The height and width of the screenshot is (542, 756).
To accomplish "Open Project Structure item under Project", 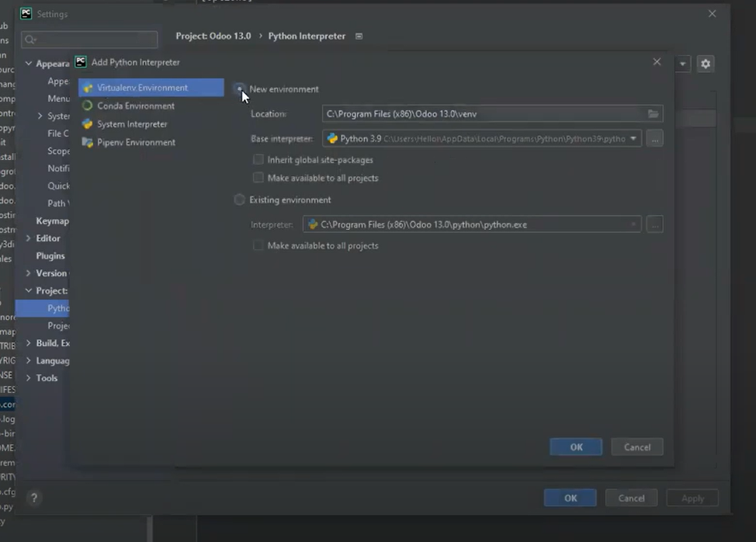I will tap(58, 325).
